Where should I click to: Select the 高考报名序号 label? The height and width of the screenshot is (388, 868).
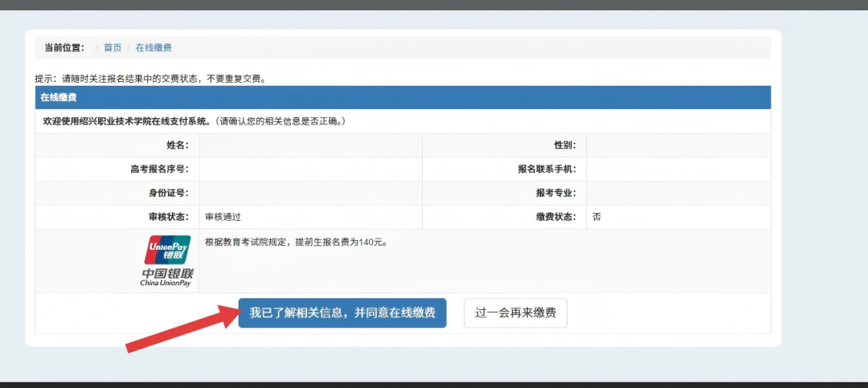[158, 169]
